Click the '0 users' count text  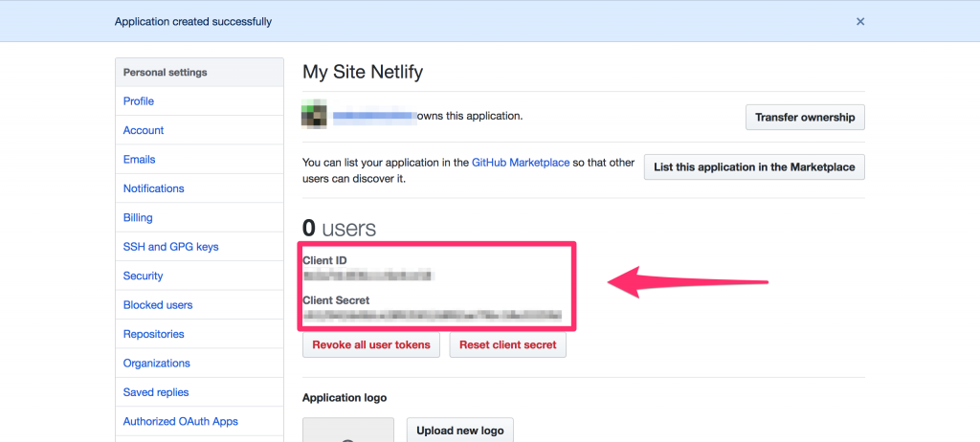[x=339, y=229]
